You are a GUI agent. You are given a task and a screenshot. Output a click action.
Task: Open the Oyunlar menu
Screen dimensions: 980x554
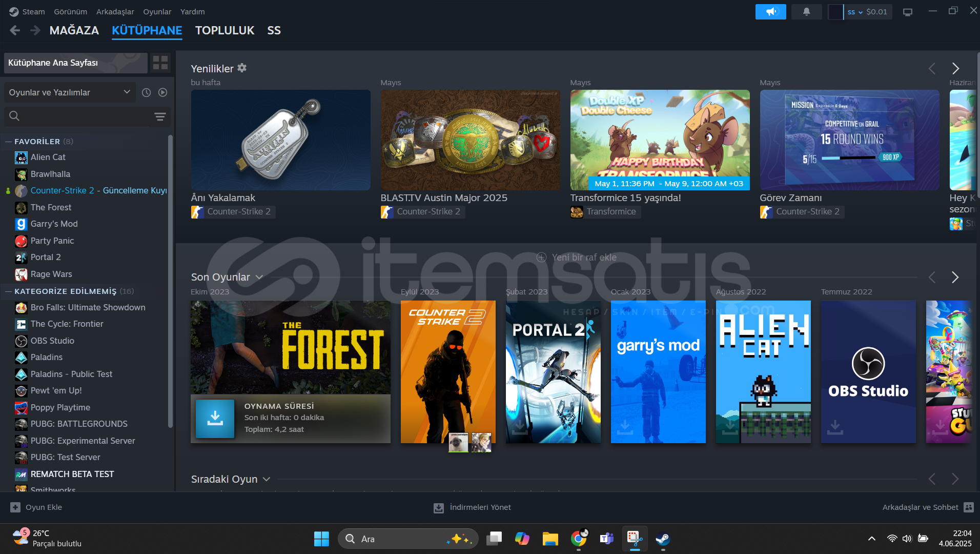point(157,11)
